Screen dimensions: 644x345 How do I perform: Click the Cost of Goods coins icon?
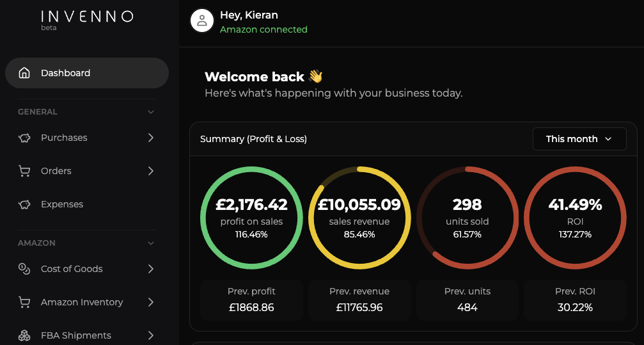tap(24, 269)
